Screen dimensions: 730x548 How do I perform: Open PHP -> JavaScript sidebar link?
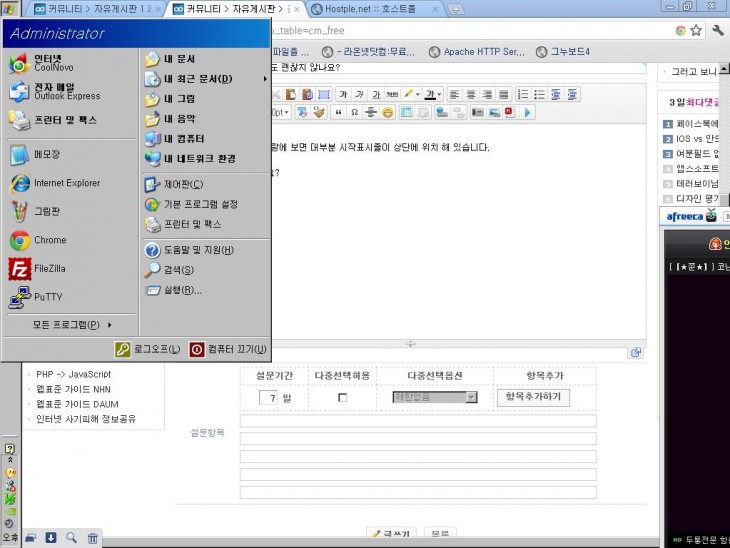74,374
